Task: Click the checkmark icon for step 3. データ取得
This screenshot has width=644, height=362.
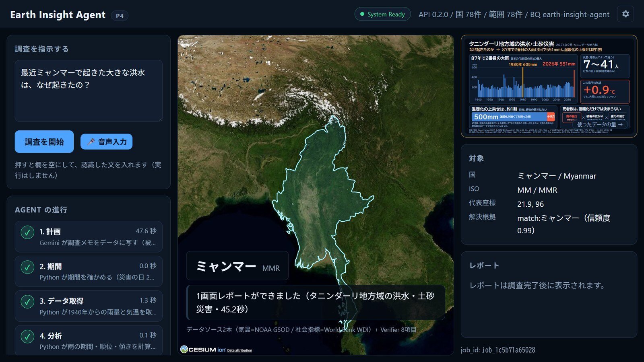Action: coord(27,302)
